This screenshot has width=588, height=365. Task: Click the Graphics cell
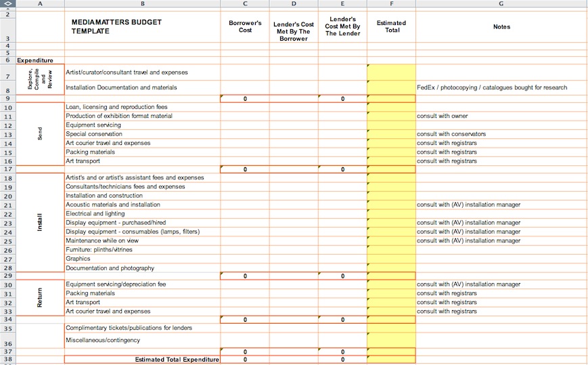click(x=143, y=259)
